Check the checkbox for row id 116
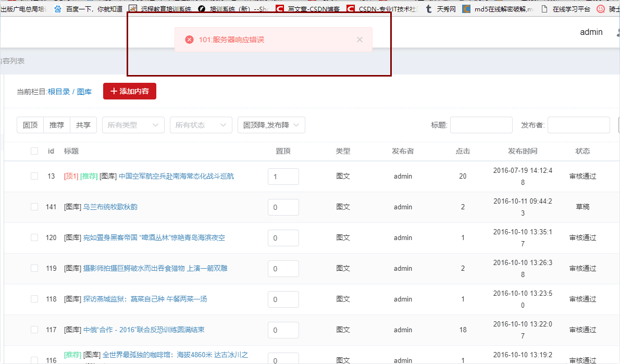The width and height of the screenshot is (620, 364). [x=34, y=360]
